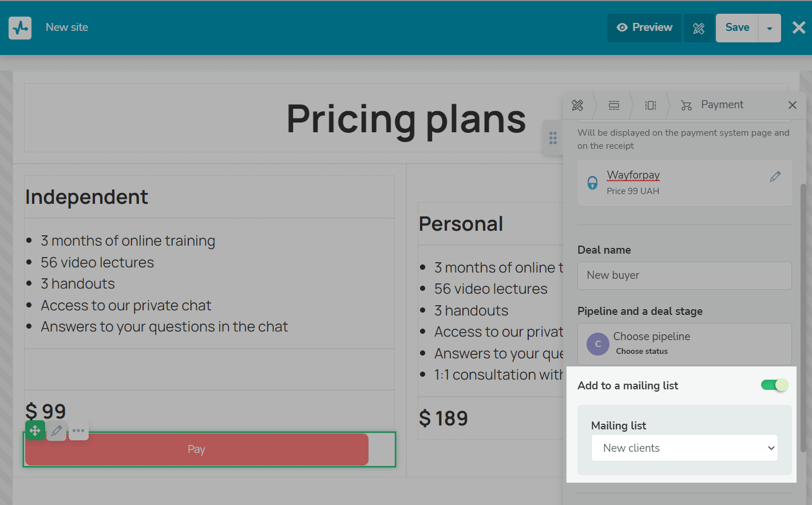The image size is (812, 505).
Task: Open the three-dots options above the Pay button
Action: (78, 431)
